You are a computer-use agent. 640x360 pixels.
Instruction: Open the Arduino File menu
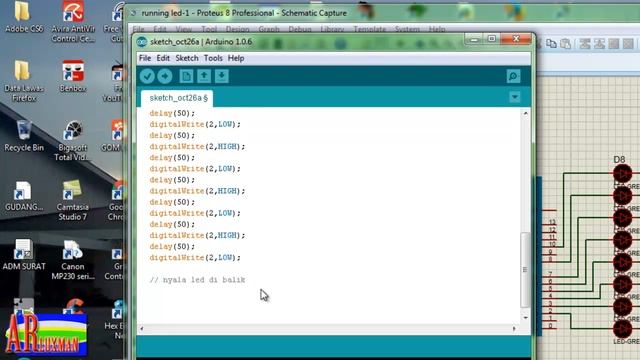144,58
